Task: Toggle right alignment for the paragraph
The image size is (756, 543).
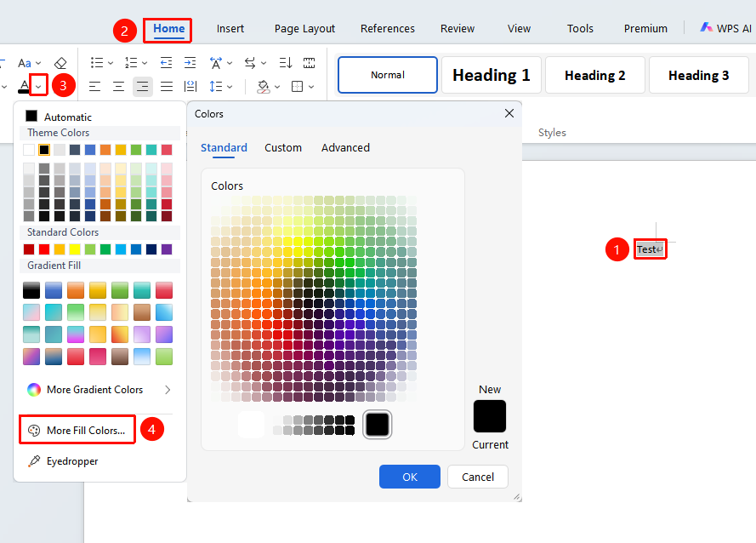Action: point(143,87)
